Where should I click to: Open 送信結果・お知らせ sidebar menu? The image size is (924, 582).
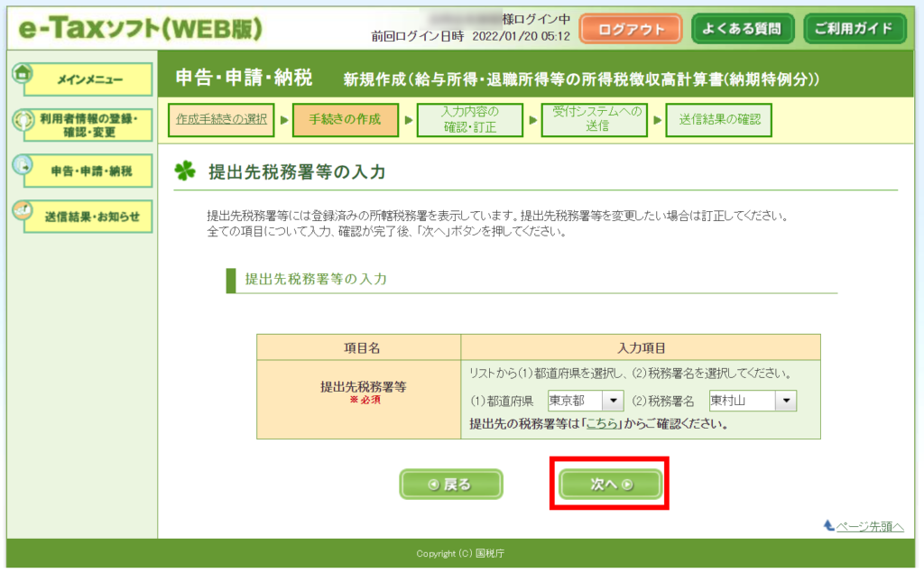88,217
